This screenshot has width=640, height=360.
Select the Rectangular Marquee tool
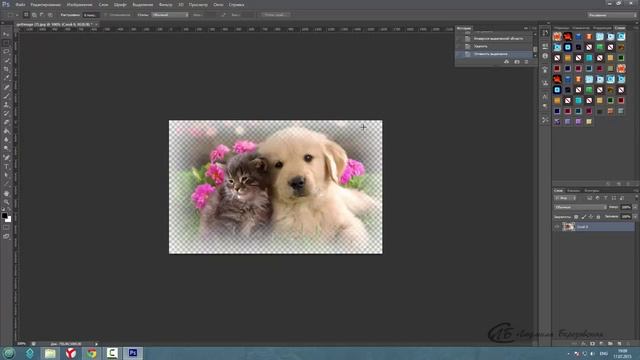tap(6, 43)
